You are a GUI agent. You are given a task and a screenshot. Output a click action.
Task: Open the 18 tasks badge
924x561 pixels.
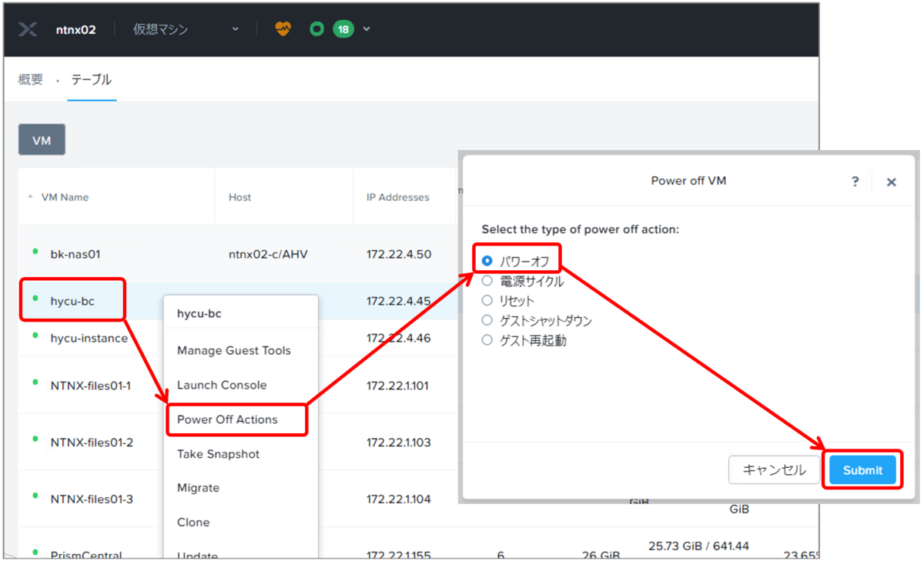point(343,29)
